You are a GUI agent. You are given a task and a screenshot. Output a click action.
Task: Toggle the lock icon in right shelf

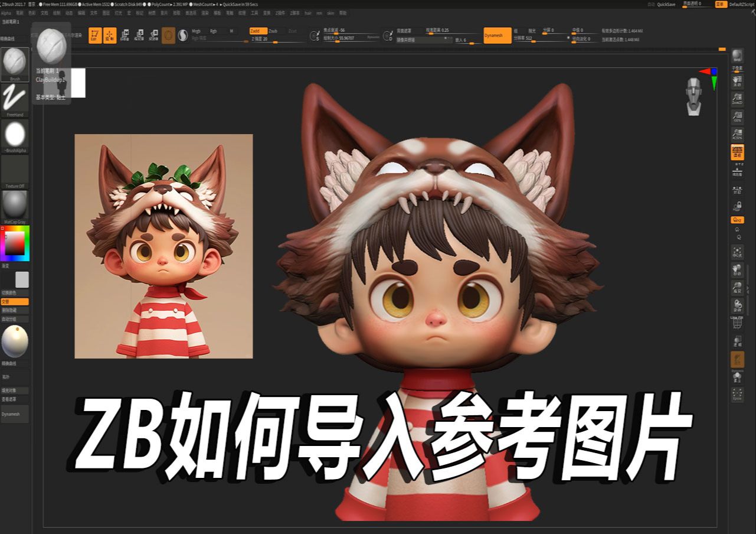click(x=737, y=206)
